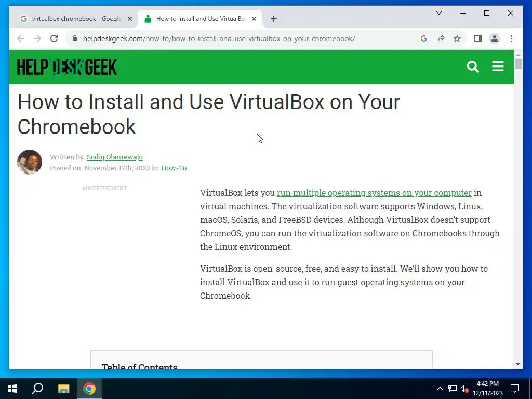Open the site hamburger menu
Viewport: 532px width, 399px height.
(498, 66)
